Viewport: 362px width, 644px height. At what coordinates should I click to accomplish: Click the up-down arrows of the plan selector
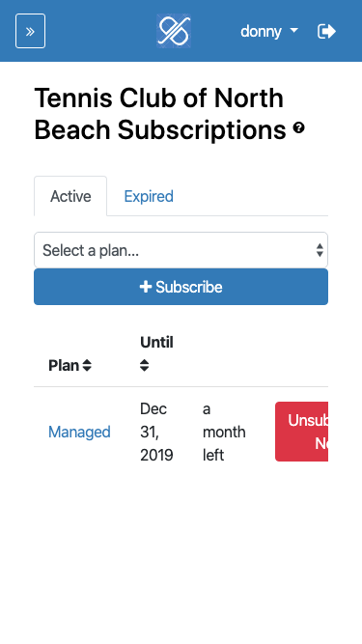click(x=320, y=250)
